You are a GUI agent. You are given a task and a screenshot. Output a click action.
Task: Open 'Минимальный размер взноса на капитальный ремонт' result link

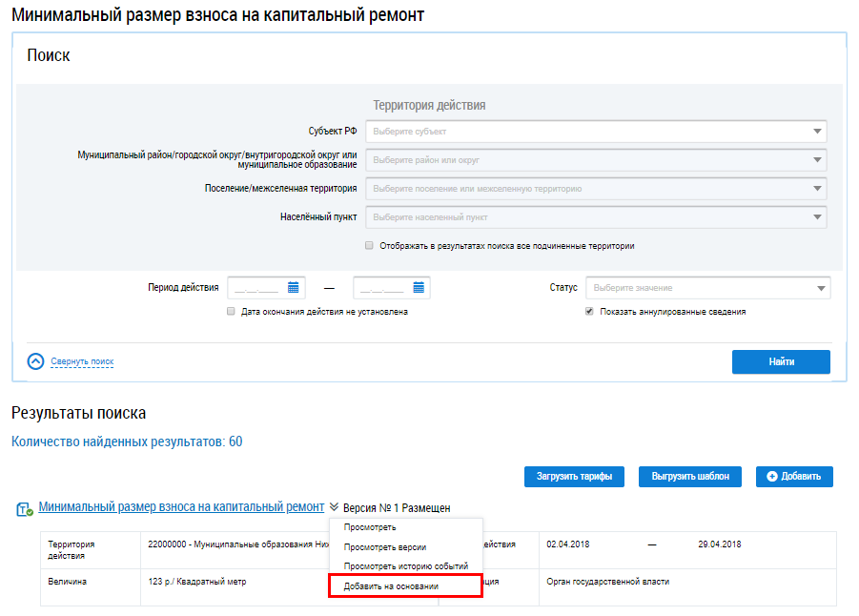[x=181, y=507]
